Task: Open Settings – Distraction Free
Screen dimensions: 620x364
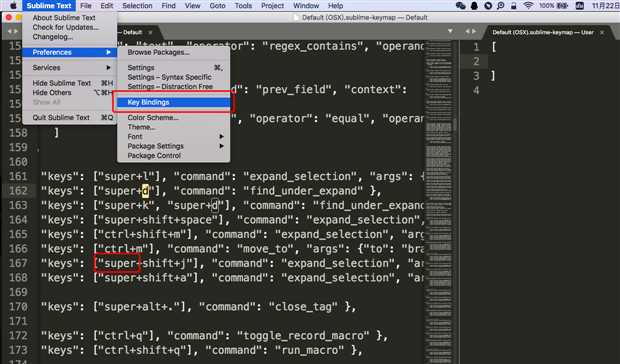Action: pos(174,87)
